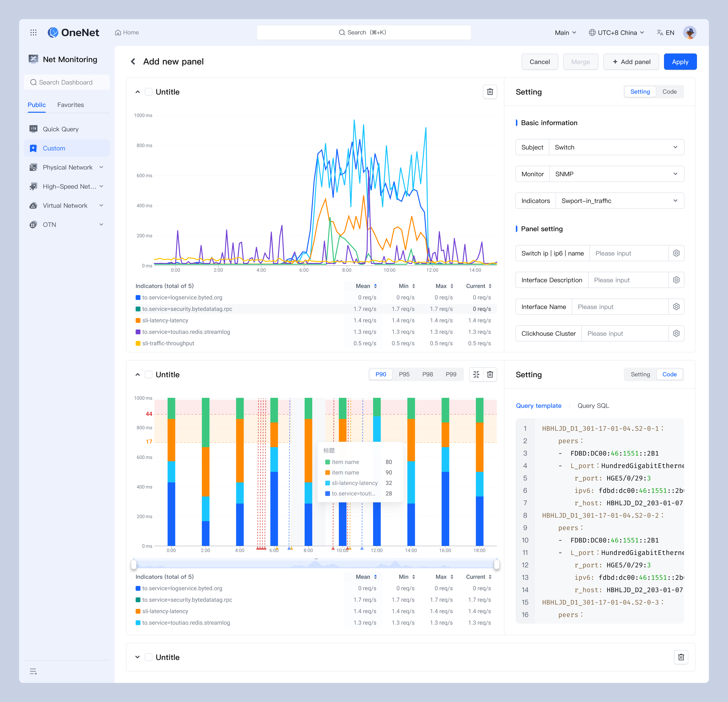Select the P95 percentile tab
Viewport: 728px width, 702px height.
coord(404,374)
